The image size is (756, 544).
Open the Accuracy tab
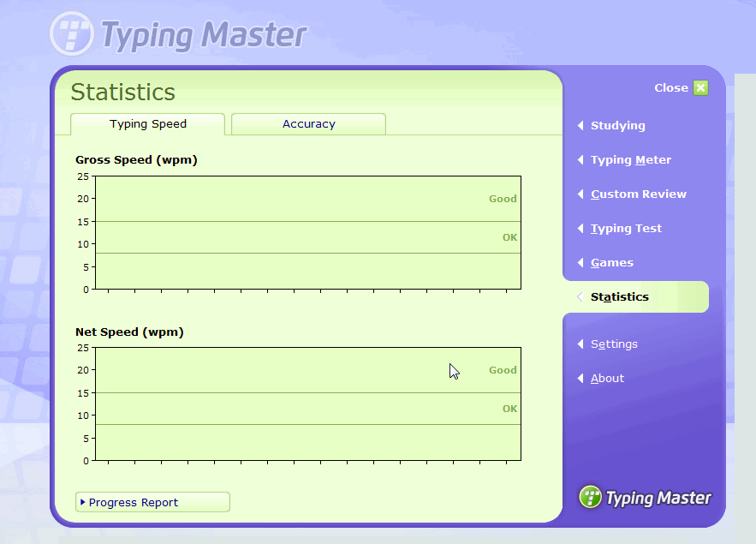pos(308,124)
